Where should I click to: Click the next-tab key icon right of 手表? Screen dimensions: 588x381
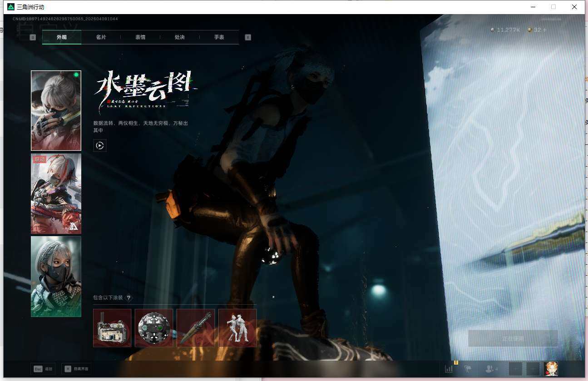tap(248, 37)
